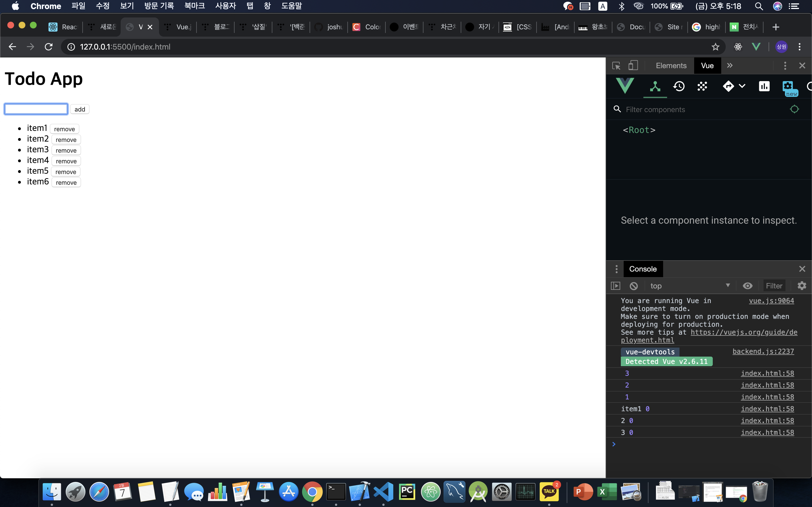Click the select component target icon

tap(794, 109)
